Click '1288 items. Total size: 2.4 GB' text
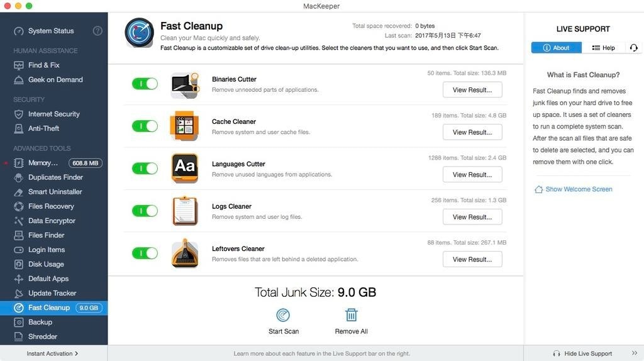This screenshot has height=361, width=644. [467, 158]
